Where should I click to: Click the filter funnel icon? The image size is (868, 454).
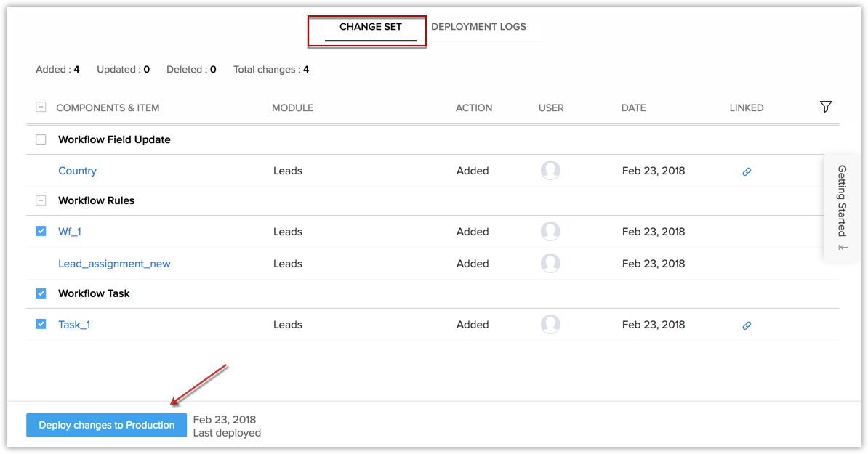point(825,107)
